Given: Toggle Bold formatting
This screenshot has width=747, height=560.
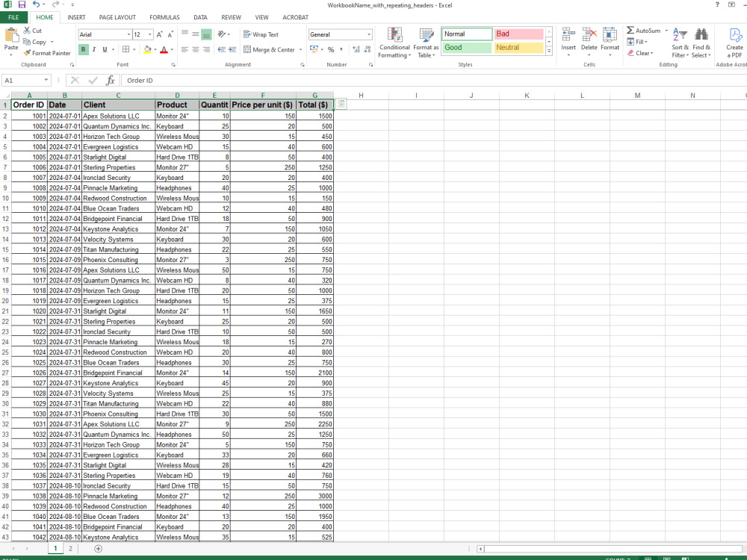Looking at the screenshot, I should pyautogui.click(x=84, y=49).
